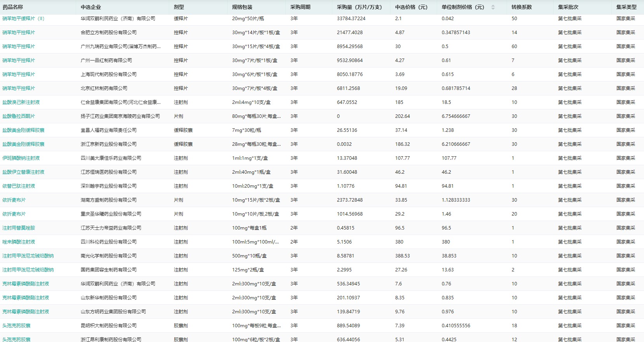Open the 盐酸溴己新注射液 drug link
644x342 pixels.
[21, 102]
